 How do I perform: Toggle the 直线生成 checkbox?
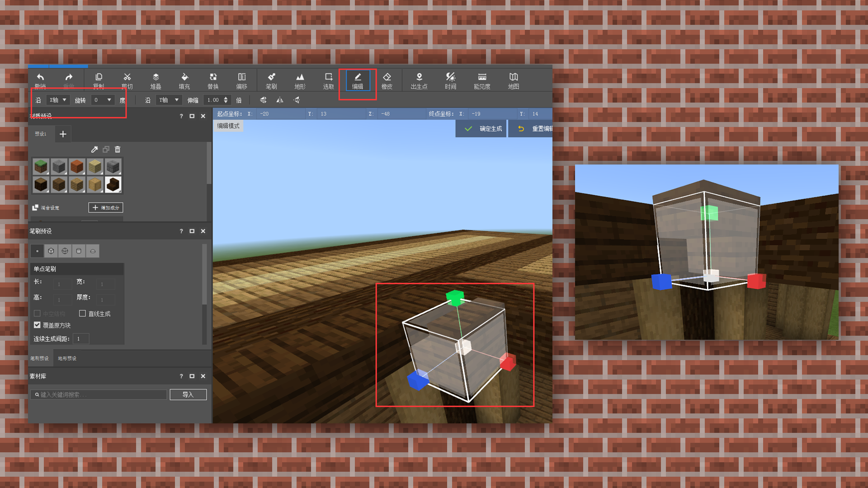click(82, 313)
